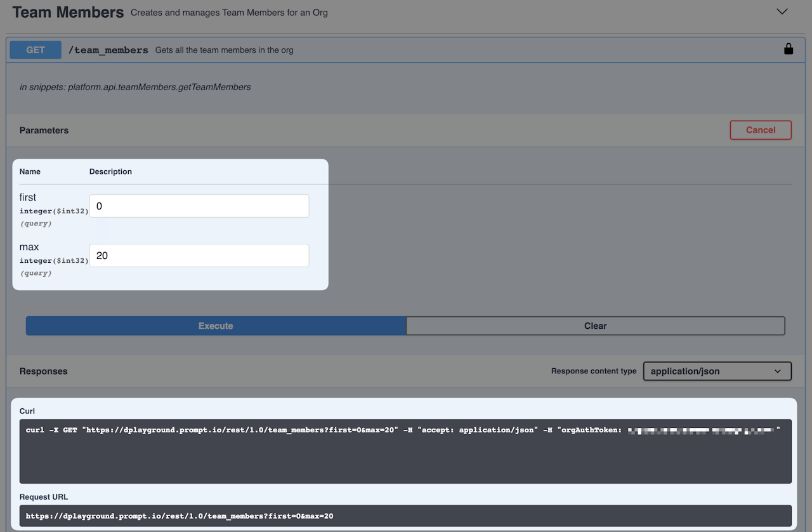Select the Team Members section title
812x532 pixels.
click(68, 12)
